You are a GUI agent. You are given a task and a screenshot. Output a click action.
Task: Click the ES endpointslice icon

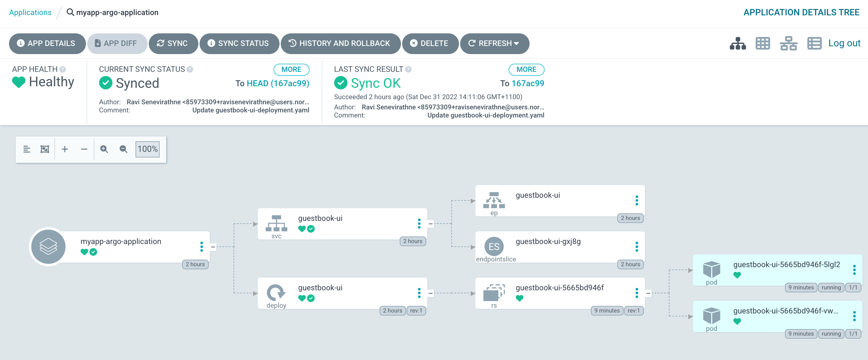(x=494, y=246)
